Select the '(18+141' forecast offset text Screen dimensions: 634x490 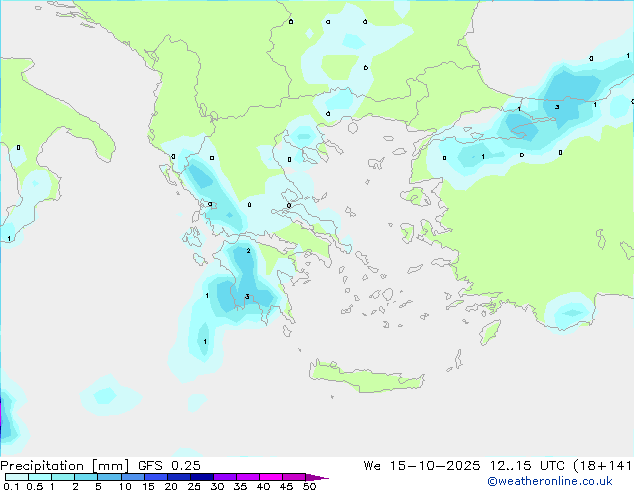[x=602, y=466]
